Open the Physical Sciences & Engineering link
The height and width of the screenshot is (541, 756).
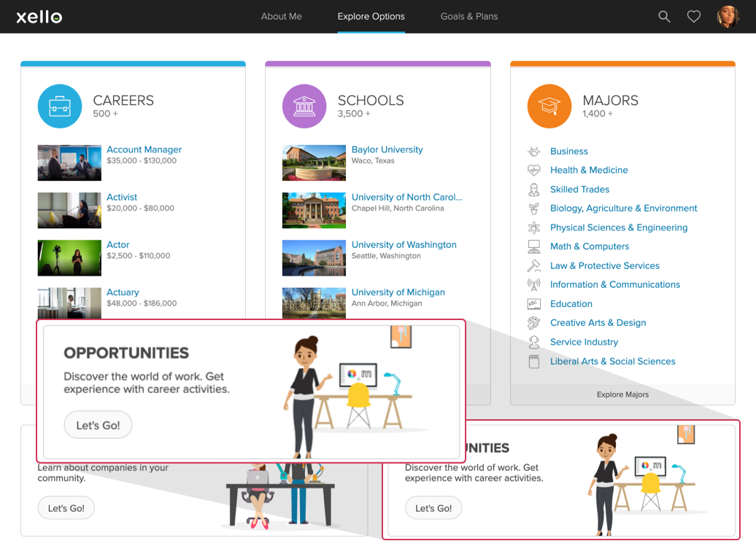coord(619,227)
